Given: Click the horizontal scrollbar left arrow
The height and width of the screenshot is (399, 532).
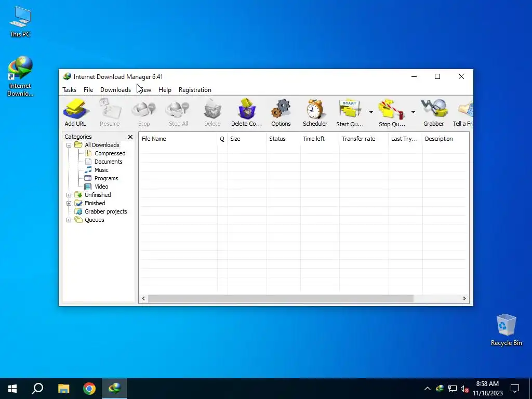Looking at the screenshot, I should tap(143, 299).
